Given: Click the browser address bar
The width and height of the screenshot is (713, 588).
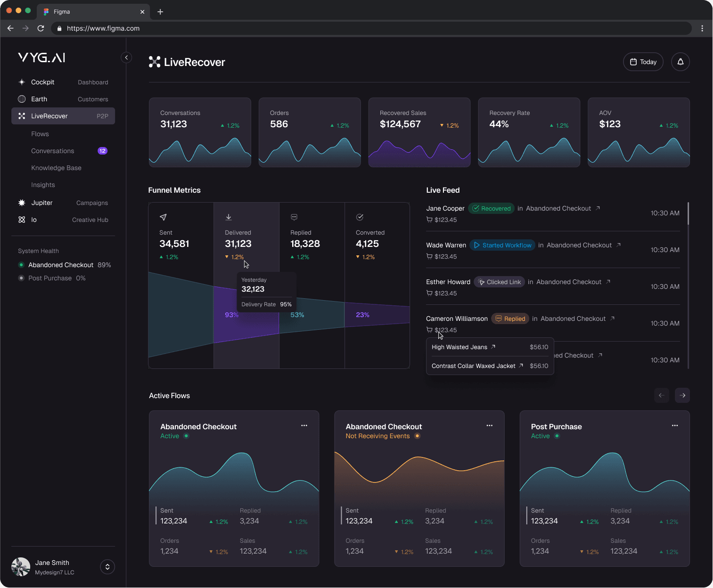Looking at the screenshot, I should pyautogui.click(x=188, y=28).
